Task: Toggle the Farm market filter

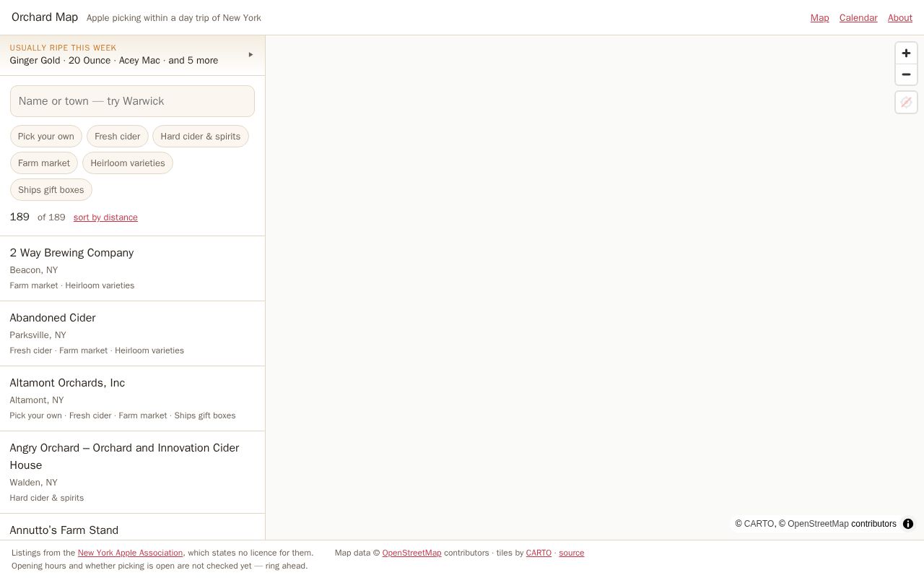Action: [44, 163]
